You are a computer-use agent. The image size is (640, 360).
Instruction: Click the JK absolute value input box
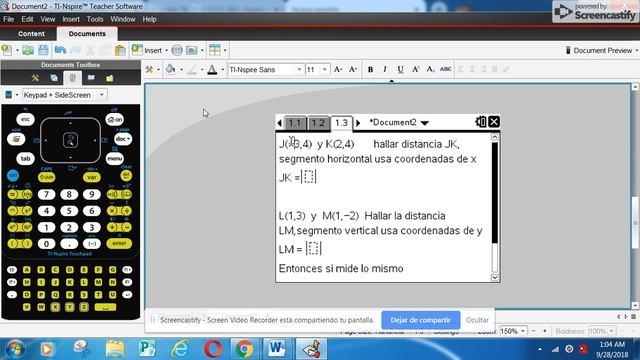click(309, 177)
